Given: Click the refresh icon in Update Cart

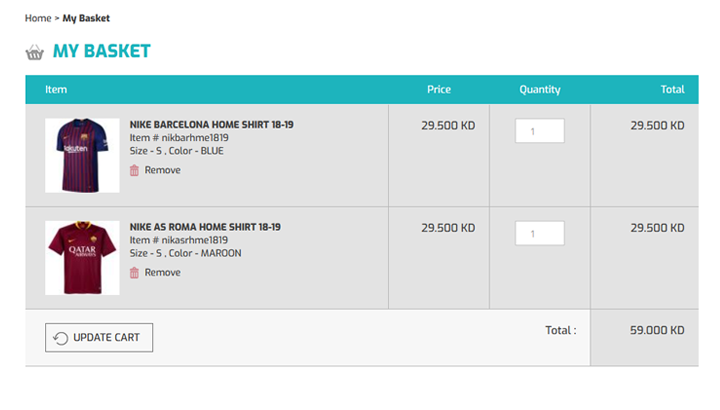Looking at the screenshot, I should tap(61, 338).
